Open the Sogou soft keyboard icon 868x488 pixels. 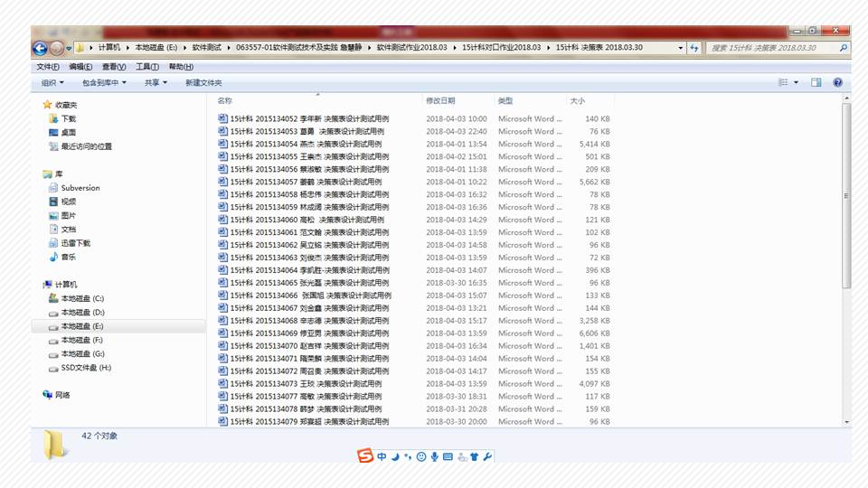click(x=448, y=456)
